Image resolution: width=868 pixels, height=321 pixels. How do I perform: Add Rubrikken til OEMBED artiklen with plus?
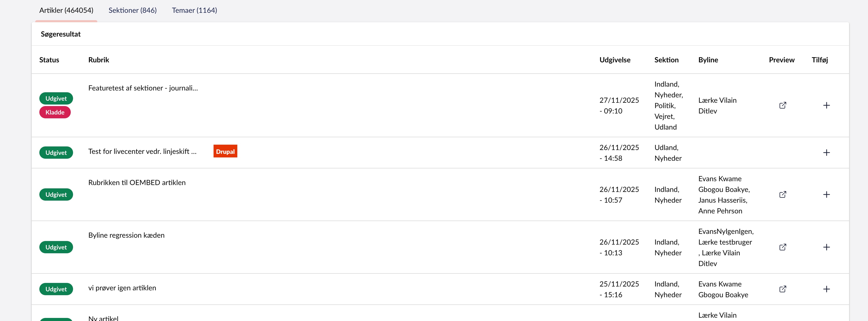click(x=826, y=194)
